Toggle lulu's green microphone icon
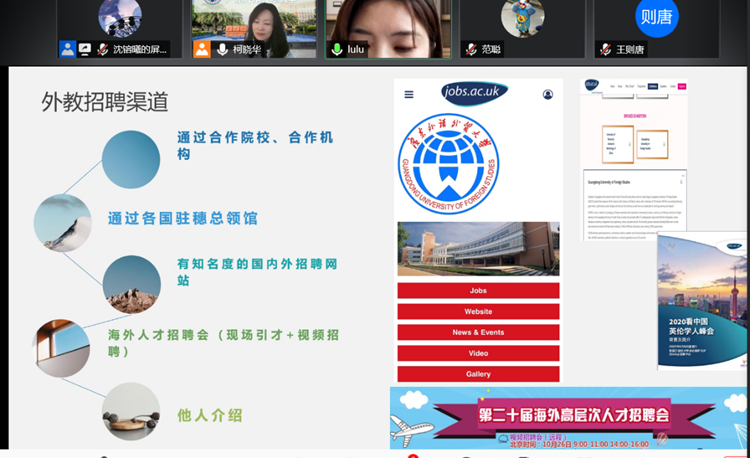 pyautogui.click(x=337, y=49)
